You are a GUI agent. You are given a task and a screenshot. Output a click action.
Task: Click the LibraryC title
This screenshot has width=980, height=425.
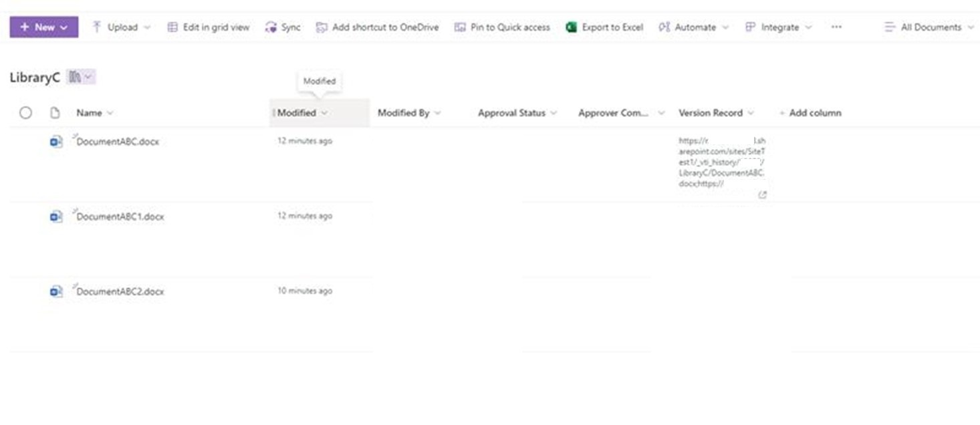[x=35, y=78]
